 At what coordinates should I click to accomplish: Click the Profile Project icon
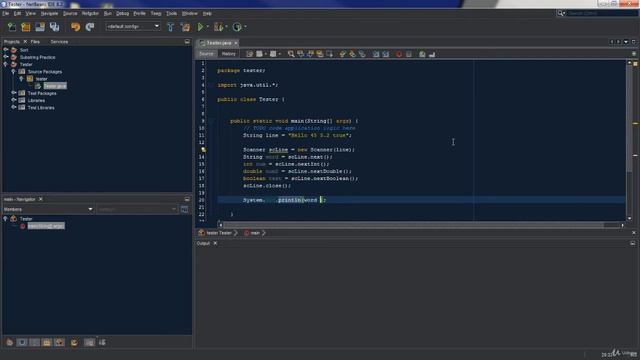point(237,27)
